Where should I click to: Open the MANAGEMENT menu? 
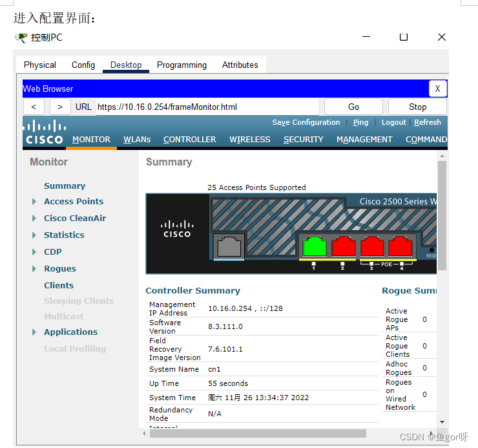click(x=364, y=140)
